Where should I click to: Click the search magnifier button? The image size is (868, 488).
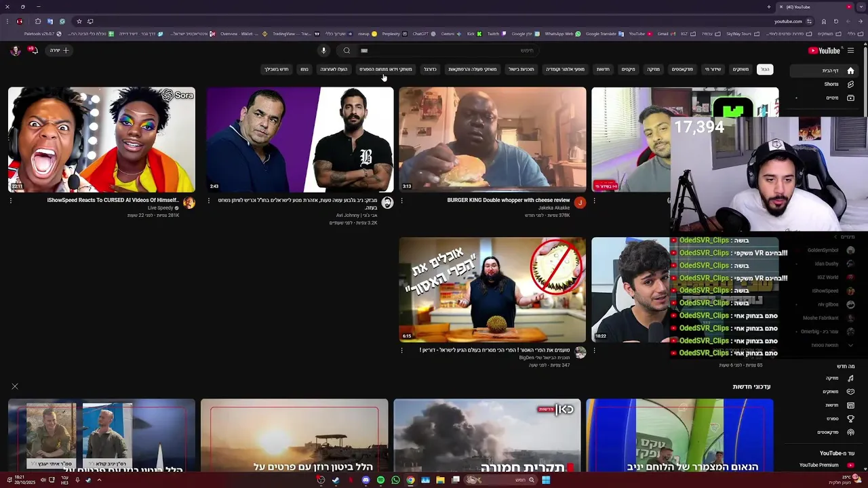pyautogui.click(x=347, y=50)
